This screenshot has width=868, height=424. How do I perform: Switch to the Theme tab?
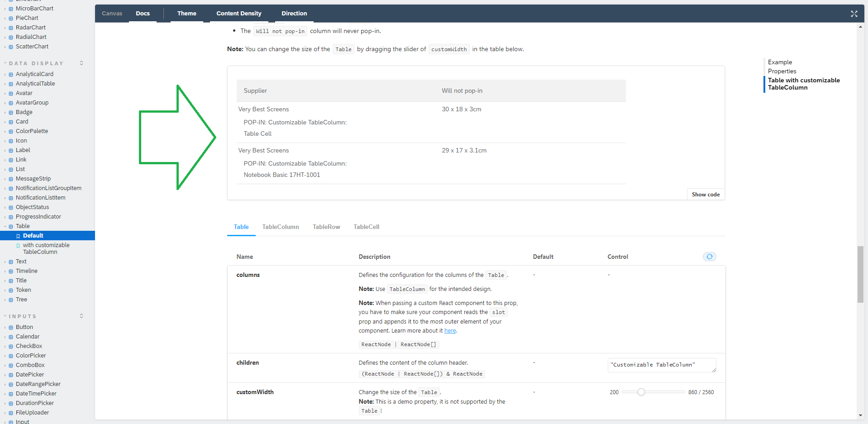tap(186, 13)
